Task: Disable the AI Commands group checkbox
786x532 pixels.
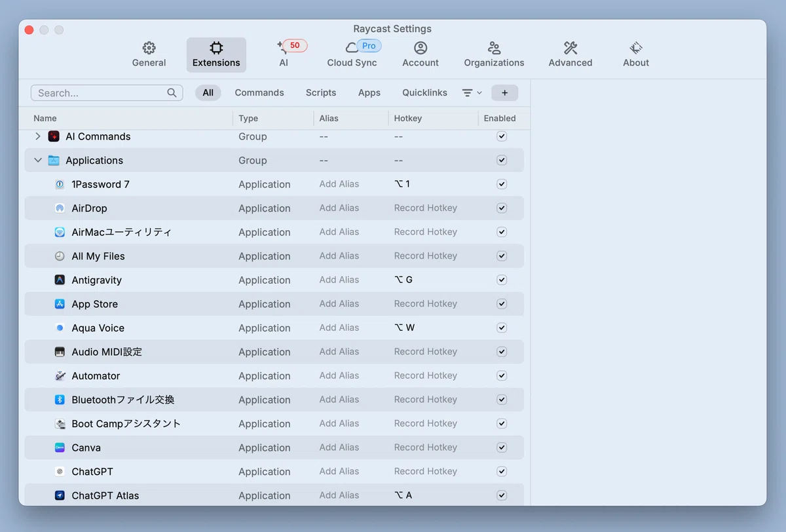Action: (x=502, y=136)
